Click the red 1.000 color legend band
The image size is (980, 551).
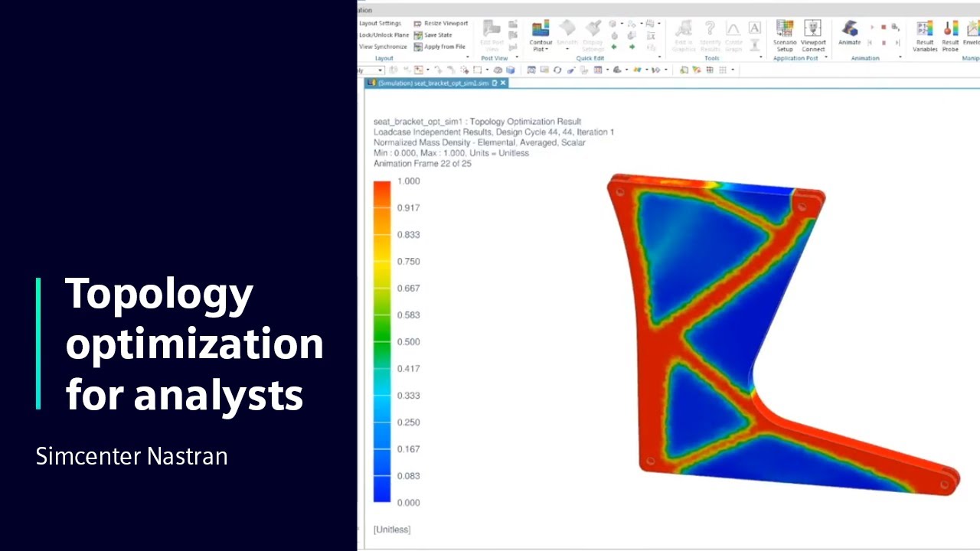coord(382,194)
